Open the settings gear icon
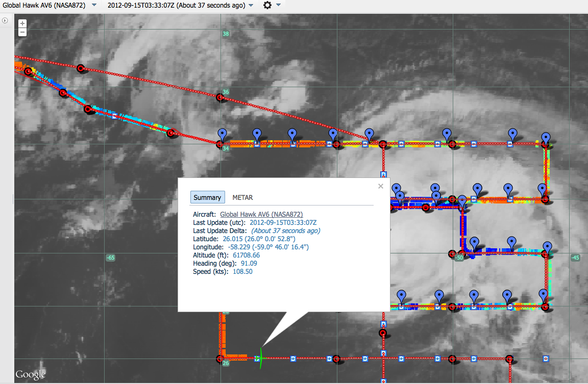 [x=267, y=5]
